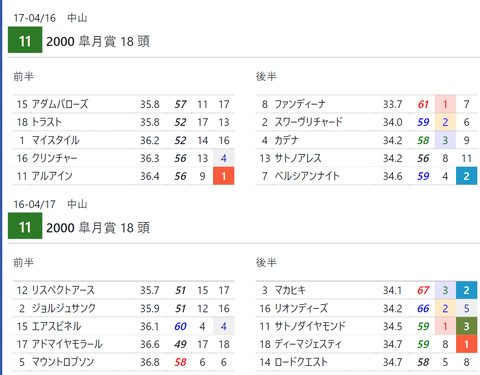Open the 2016 皐月賞 race title
The width and height of the screenshot is (480, 375).
(98, 228)
